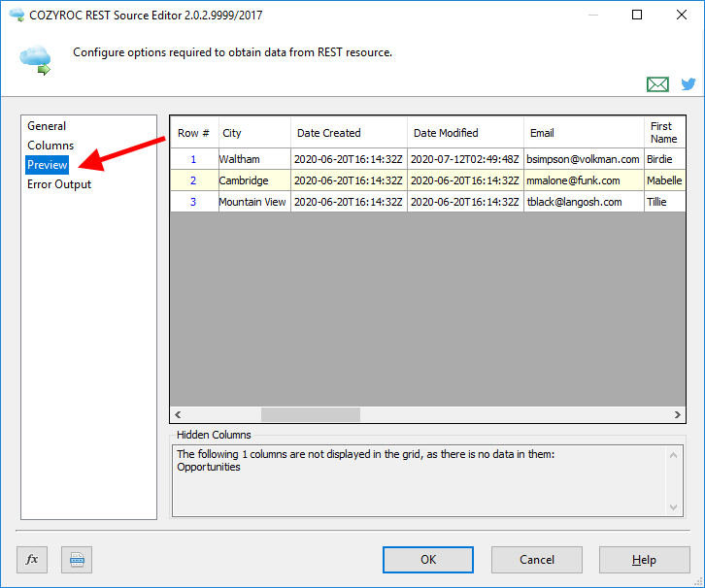
Task: Click the mmalone@funk.com email cell
Action: point(584,180)
